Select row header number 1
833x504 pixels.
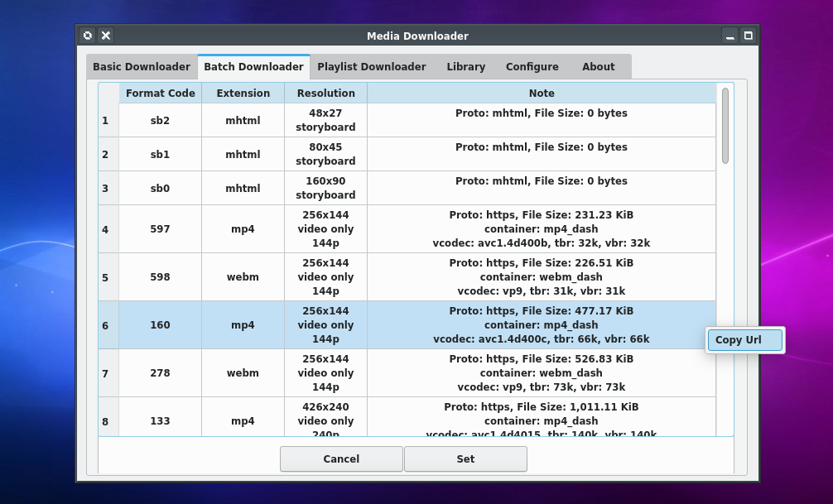tap(108, 120)
